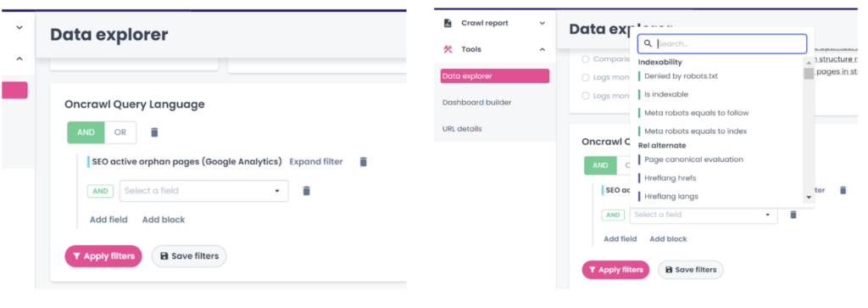Click Save filters button in left screenshot
This screenshot has height=308, width=868.
[x=189, y=256]
